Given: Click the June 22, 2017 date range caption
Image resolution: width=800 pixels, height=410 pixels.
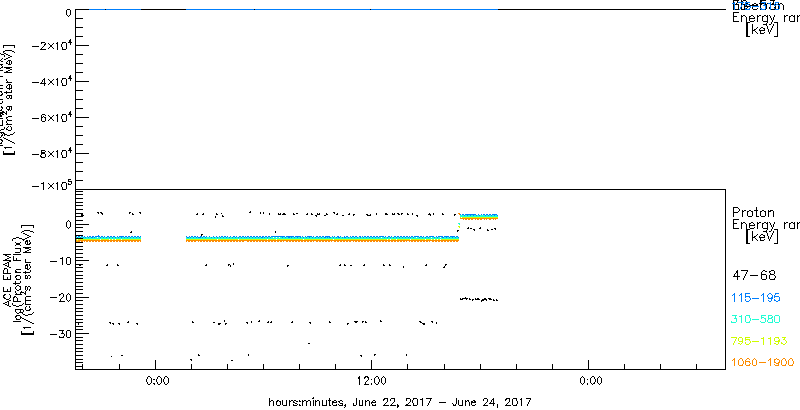Looking at the screenshot, I should [x=400, y=402].
